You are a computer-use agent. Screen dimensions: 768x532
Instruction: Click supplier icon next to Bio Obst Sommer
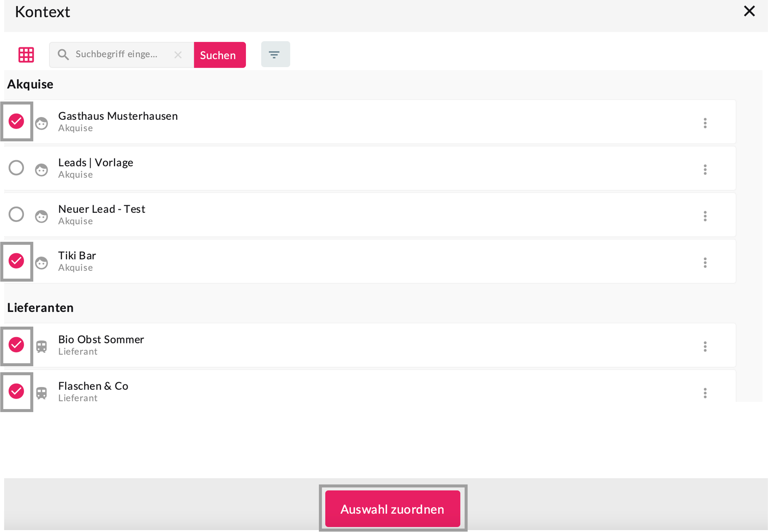pyautogui.click(x=42, y=346)
